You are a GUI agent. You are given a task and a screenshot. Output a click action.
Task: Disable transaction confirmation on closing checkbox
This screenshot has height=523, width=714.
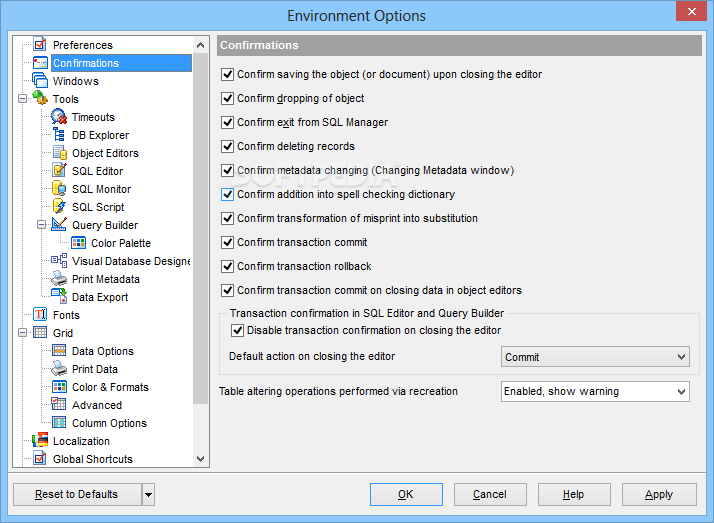coord(237,330)
